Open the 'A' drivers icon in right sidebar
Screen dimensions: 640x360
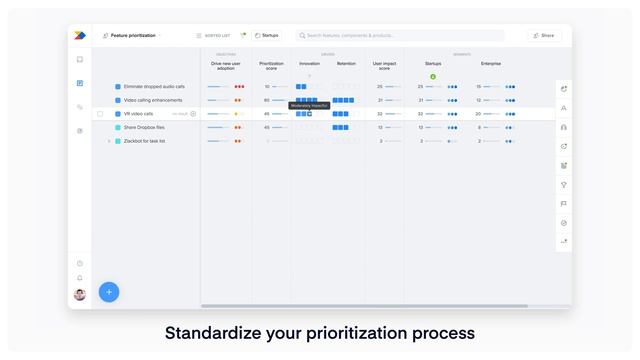(564, 108)
